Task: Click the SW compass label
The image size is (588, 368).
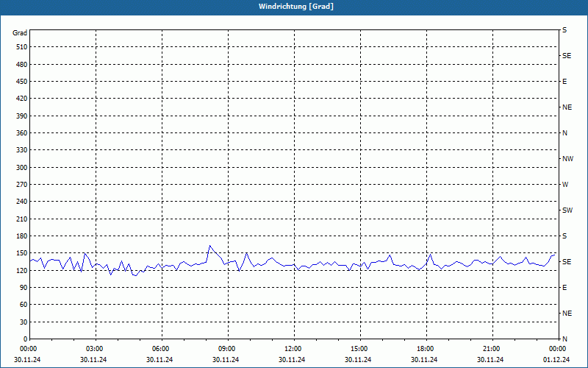Action: 567,210
